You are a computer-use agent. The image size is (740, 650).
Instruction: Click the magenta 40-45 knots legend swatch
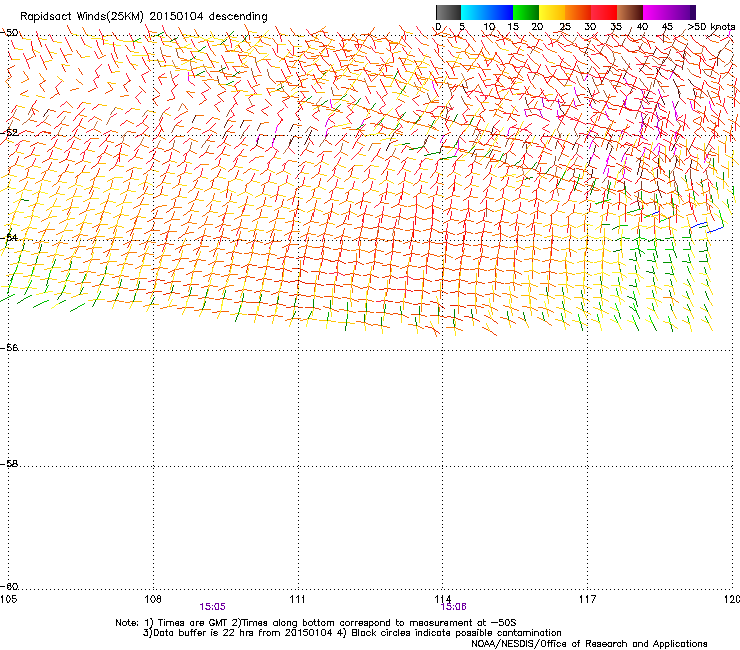(656, 12)
